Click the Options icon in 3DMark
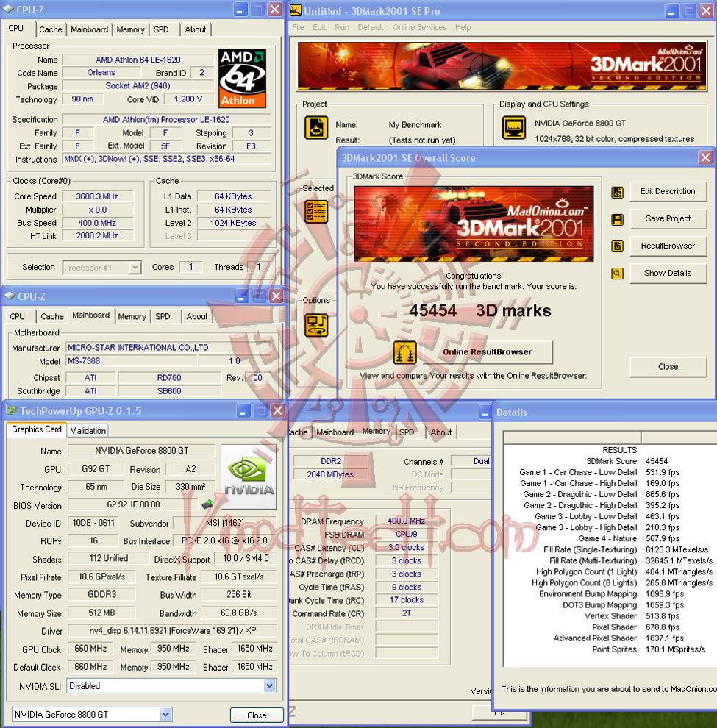The width and height of the screenshot is (717, 728). 316,324
